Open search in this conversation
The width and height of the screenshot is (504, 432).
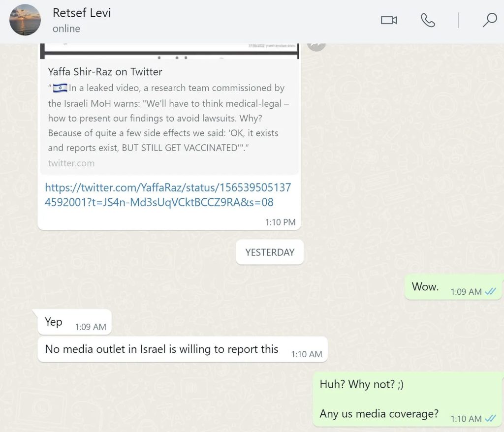(x=489, y=20)
